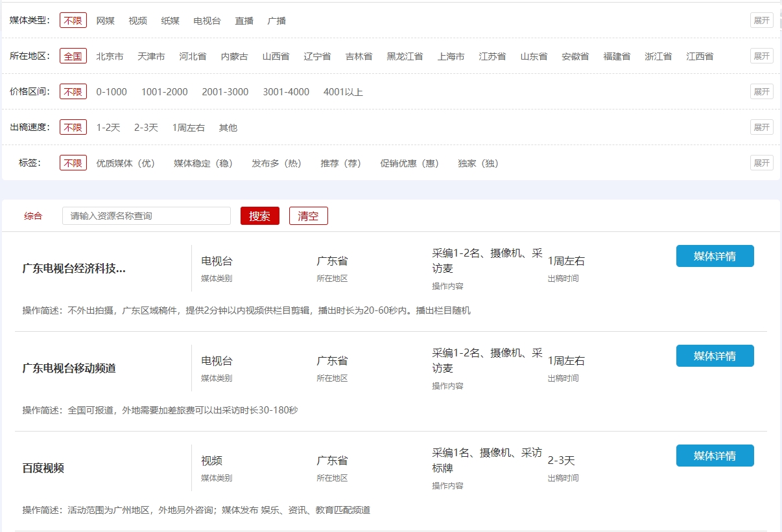
Task: Expand the 出稿速度 filter row
Action: 761,128
